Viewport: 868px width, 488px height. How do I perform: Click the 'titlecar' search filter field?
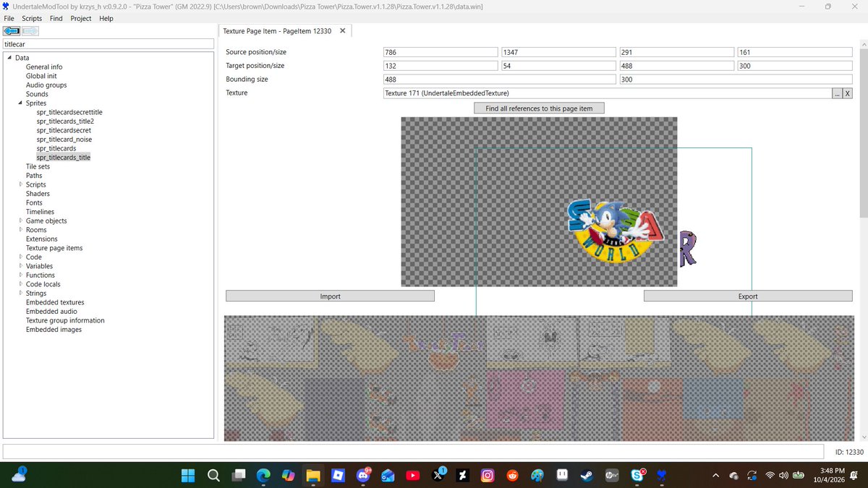click(x=109, y=44)
